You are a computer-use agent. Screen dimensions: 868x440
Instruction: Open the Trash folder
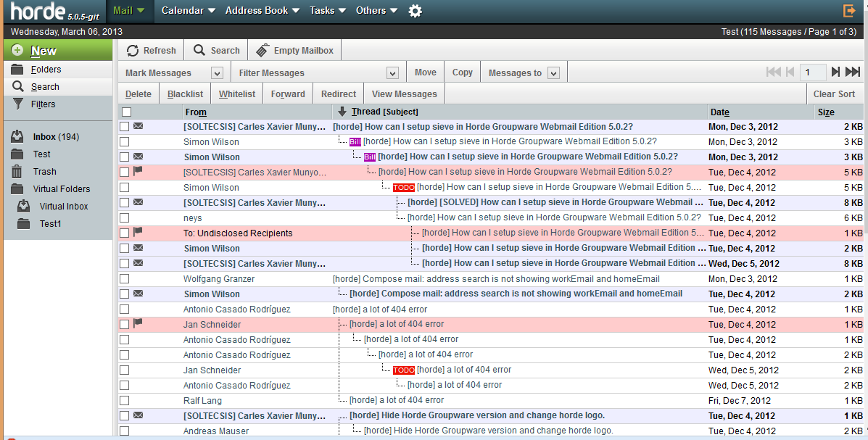click(45, 172)
